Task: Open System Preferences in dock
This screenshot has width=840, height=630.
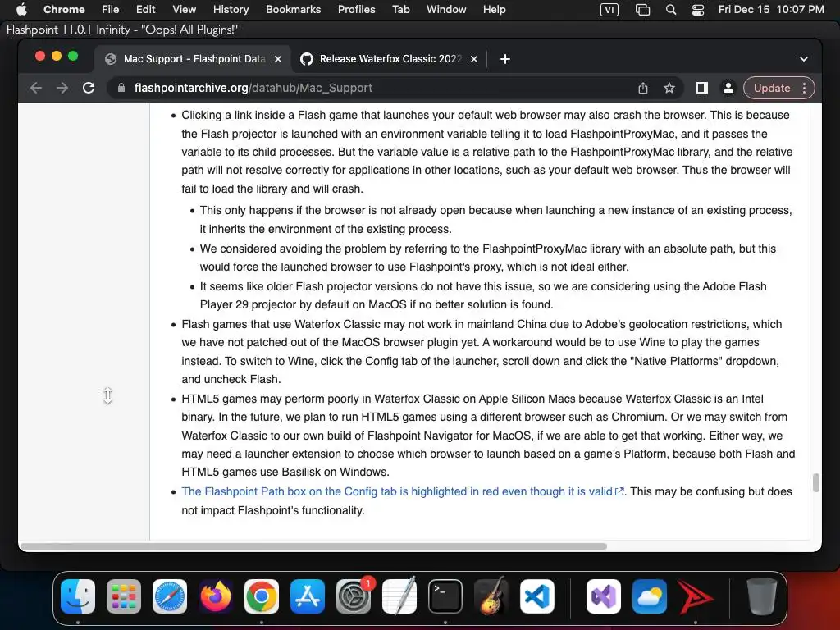Action: (x=354, y=596)
